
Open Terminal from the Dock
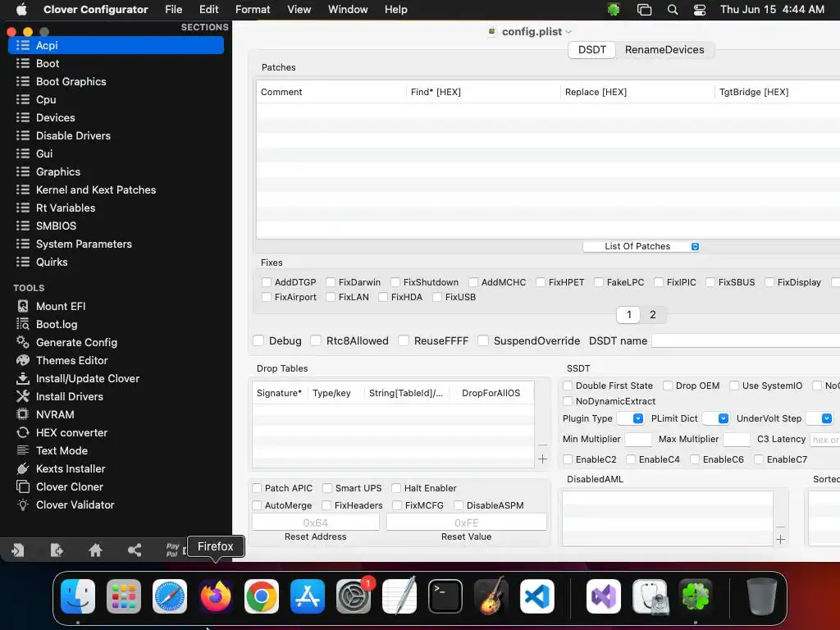click(445, 596)
